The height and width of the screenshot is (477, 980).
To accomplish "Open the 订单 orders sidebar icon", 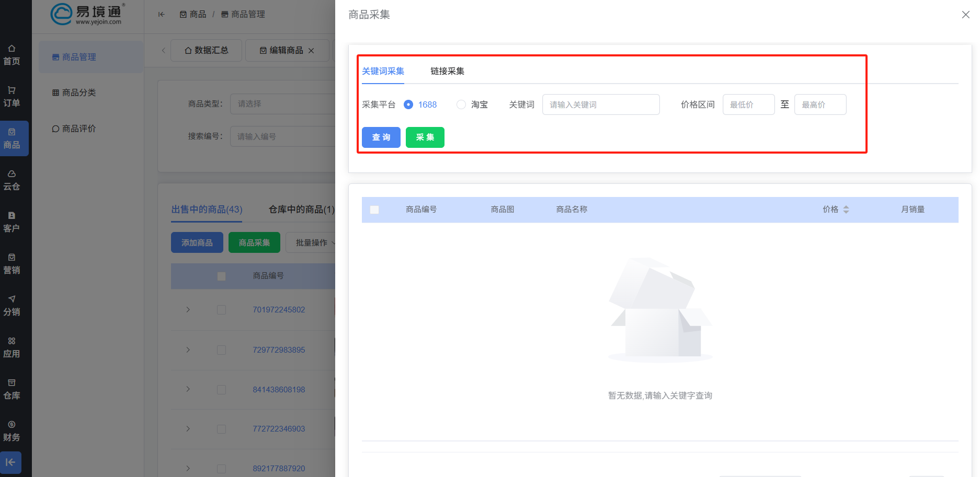I will pyautogui.click(x=12, y=97).
